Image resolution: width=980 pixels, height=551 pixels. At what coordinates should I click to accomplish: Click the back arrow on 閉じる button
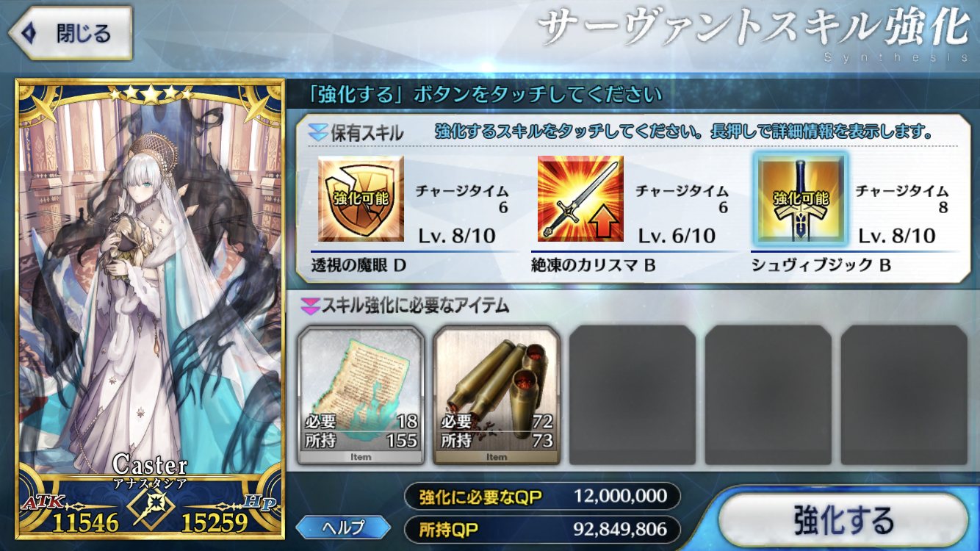point(29,33)
